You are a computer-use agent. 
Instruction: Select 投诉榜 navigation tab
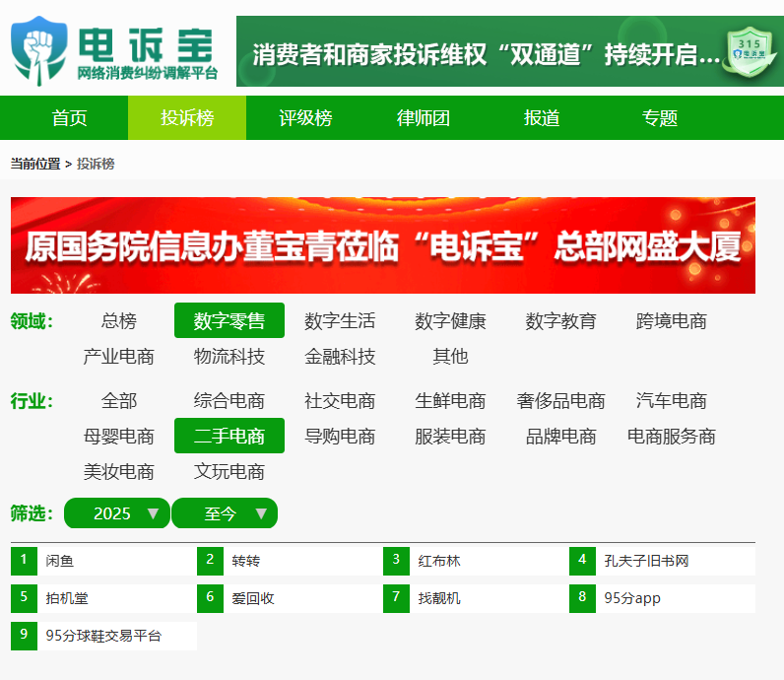pyautogui.click(x=187, y=118)
